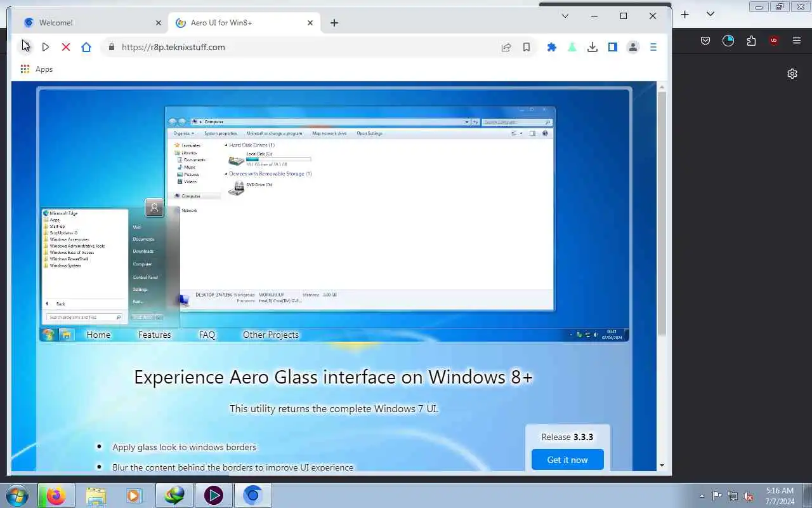Go back to the previous page
812x508 pixels.
pos(25,47)
